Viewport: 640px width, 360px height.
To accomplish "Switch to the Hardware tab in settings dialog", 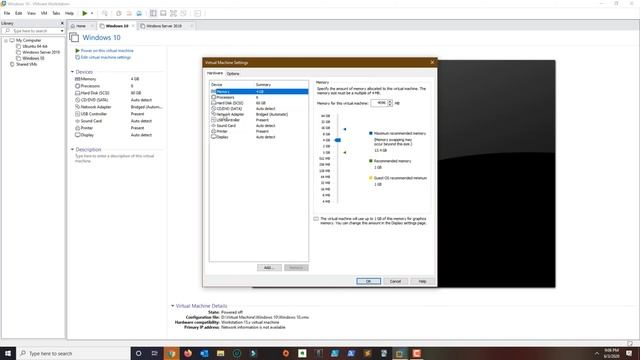I will 215,73.
